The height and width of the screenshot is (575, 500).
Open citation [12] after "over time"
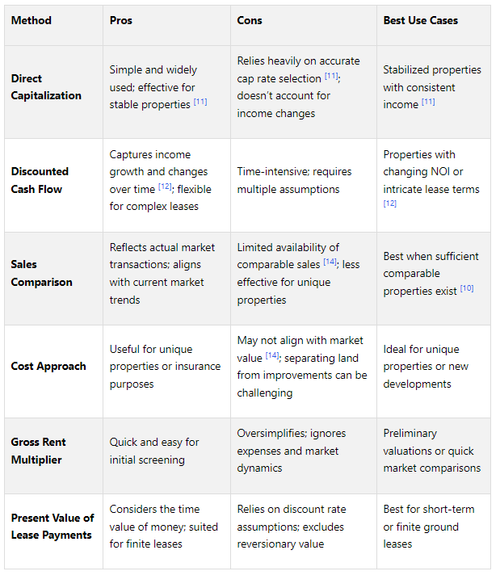coord(165,186)
